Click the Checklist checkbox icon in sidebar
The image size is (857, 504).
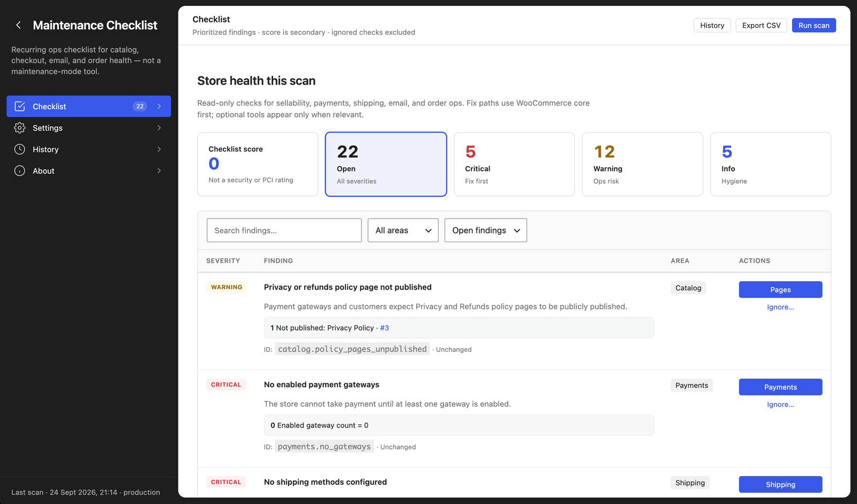(20, 107)
